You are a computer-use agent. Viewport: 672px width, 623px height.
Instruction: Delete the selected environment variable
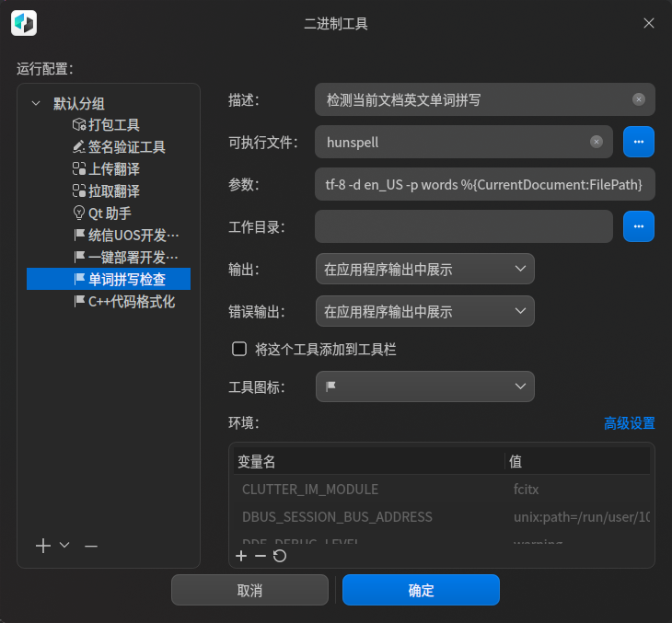pyautogui.click(x=261, y=556)
